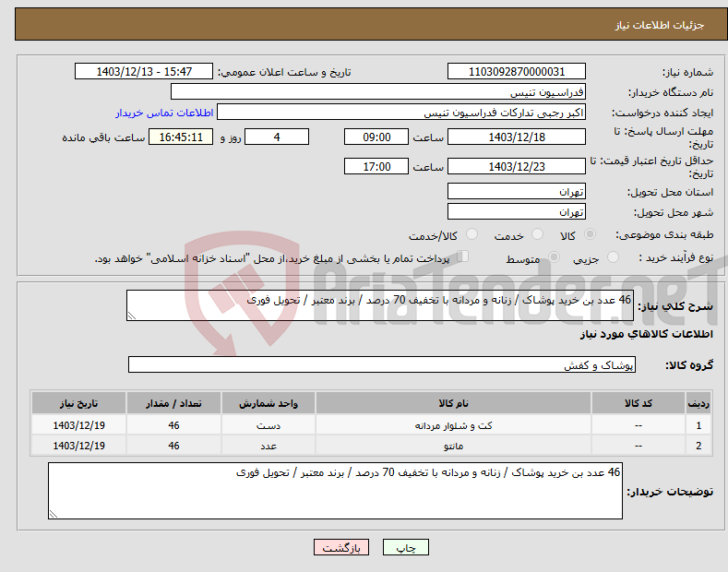Click date 1403/12/19 in the مانتو row
This screenshot has height=572, width=728.
[x=79, y=446]
